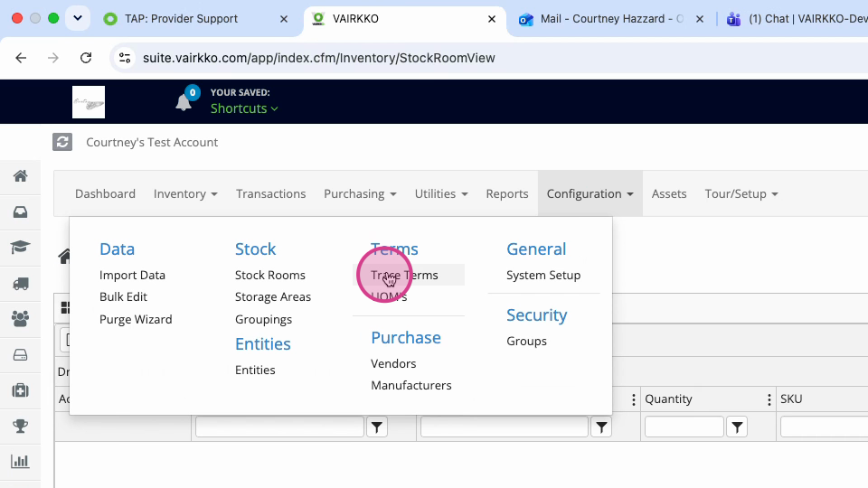Switch to Mail - Courtney Hazzard browser tab
Viewport: 868px width, 488px height.
[x=612, y=19]
